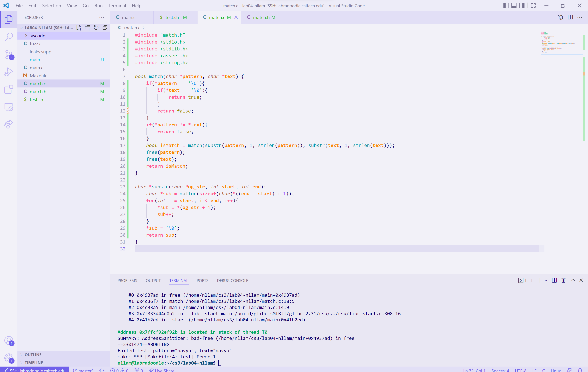Screen dimensions: 588x372
Task: Expand the .vscode folder
Action: tap(37, 36)
